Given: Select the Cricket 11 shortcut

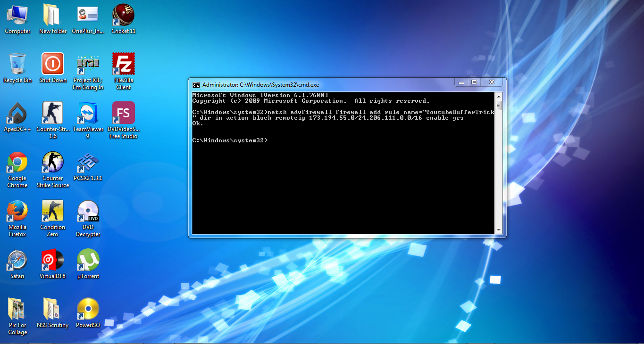Looking at the screenshot, I should pyautogui.click(x=124, y=19).
